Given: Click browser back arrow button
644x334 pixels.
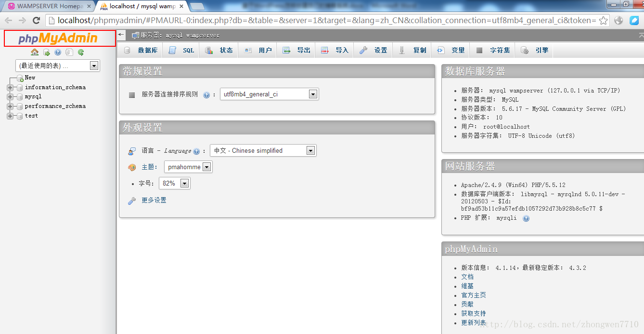Looking at the screenshot, I should click(x=9, y=20).
